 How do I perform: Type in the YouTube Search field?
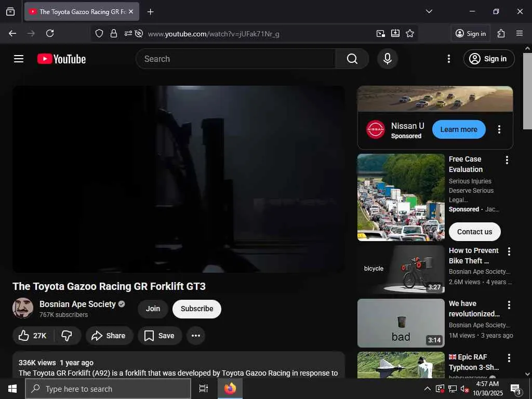coord(236,59)
